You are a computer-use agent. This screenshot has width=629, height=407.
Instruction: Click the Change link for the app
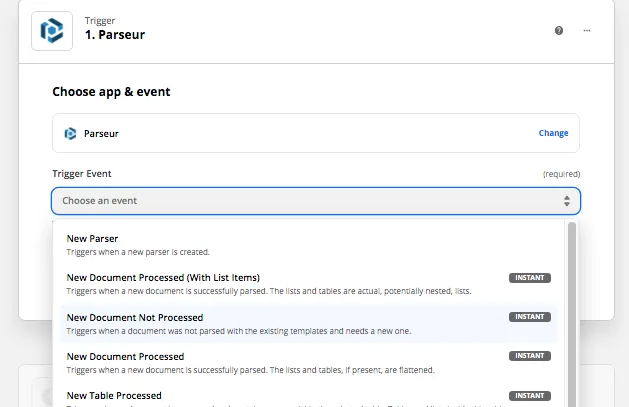553,133
